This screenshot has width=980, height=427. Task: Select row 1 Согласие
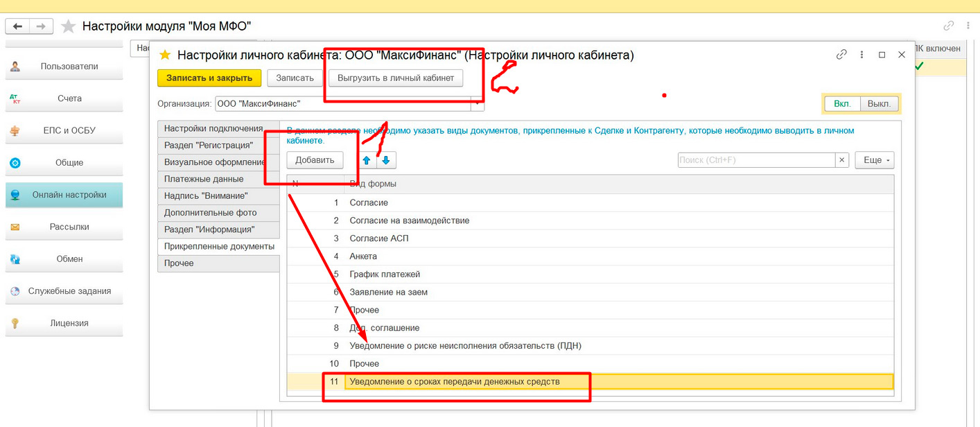tap(590, 202)
